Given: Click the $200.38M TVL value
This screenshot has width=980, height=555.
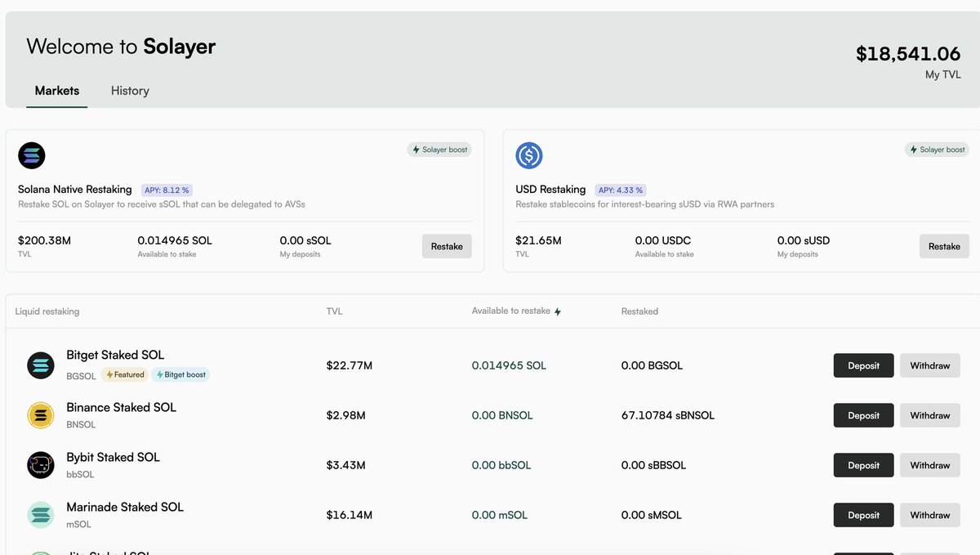Looking at the screenshot, I should point(44,240).
